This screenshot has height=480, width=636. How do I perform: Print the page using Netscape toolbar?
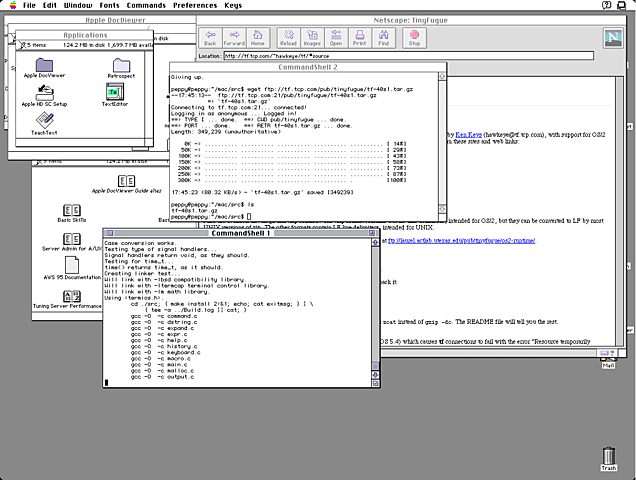[x=359, y=38]
